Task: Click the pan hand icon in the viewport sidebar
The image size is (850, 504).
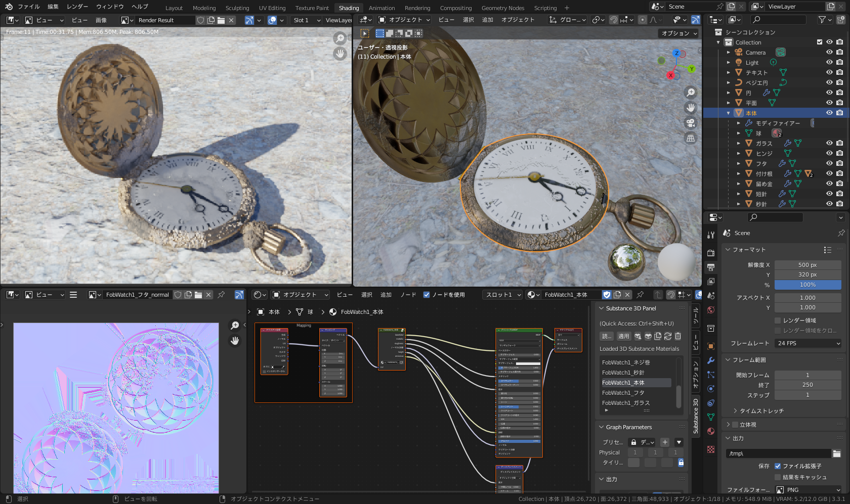Action: coord(690,108)
